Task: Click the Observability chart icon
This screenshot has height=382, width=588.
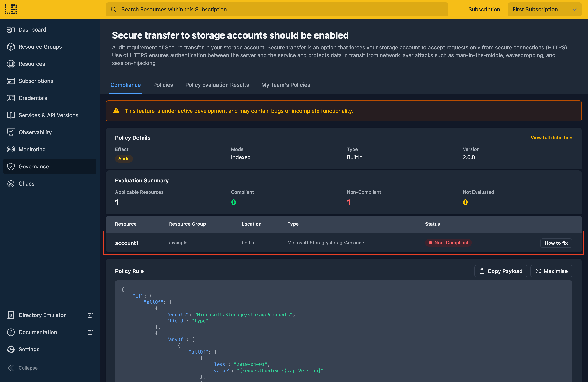Action: click(x=11, y=132)
